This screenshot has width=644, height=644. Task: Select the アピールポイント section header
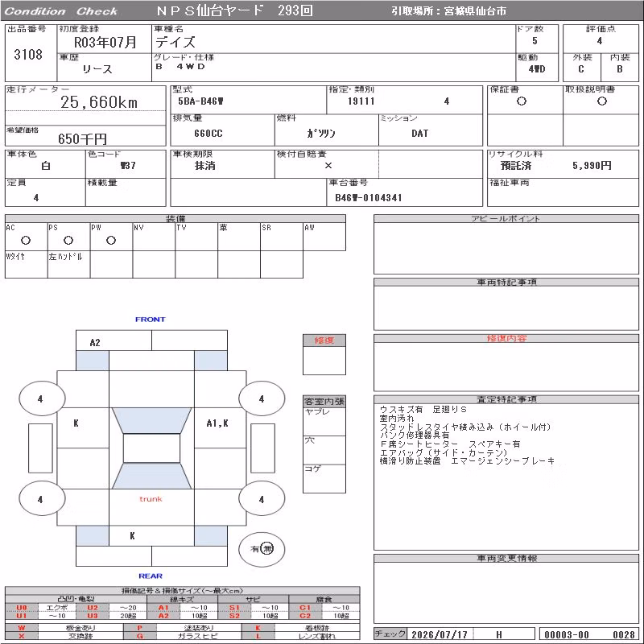point(506,218)
